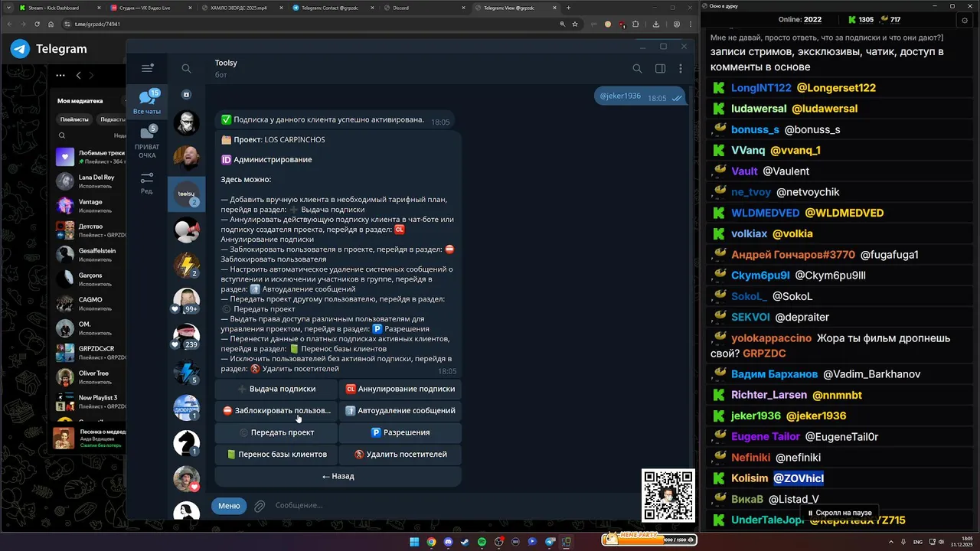
Task: Open chat with 99+ unread badge
Action: coord(186,300)
